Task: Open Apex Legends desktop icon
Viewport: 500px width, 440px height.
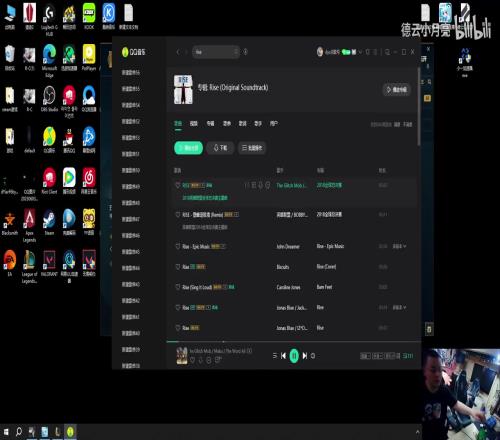Action: 29,226
